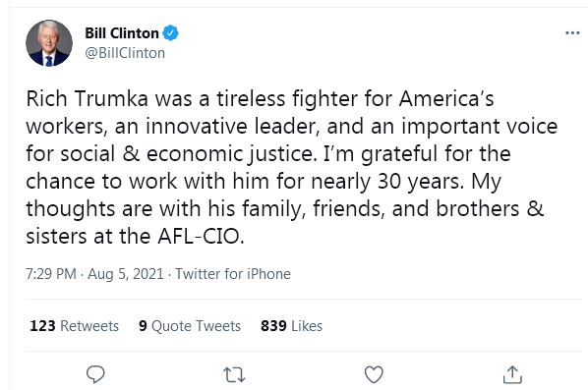Click the reply speech bubble icon

pos(95,374)
